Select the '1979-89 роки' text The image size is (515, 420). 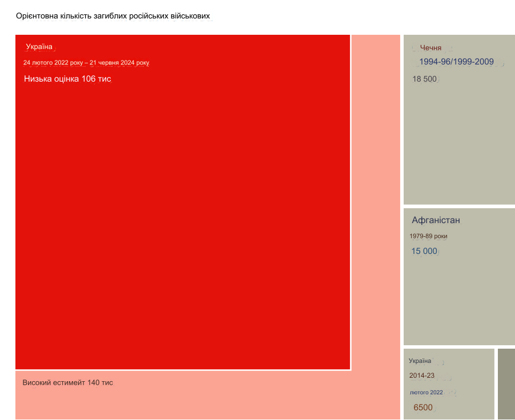pos(428,236)
